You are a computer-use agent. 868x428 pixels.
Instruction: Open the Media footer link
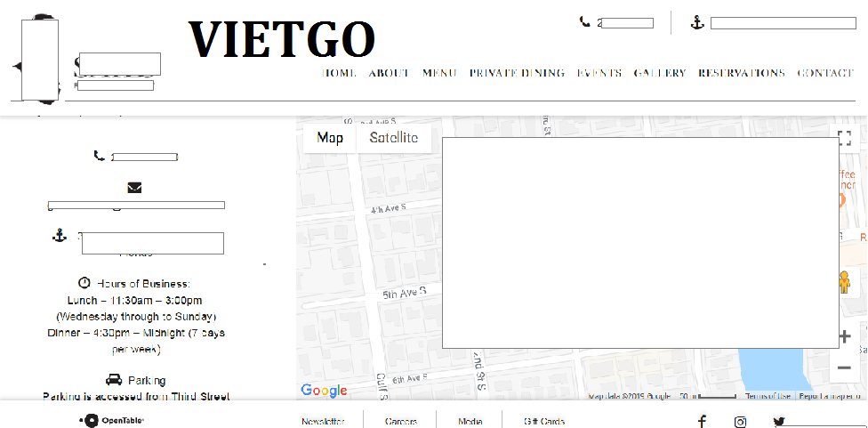[x=470, y=422]
